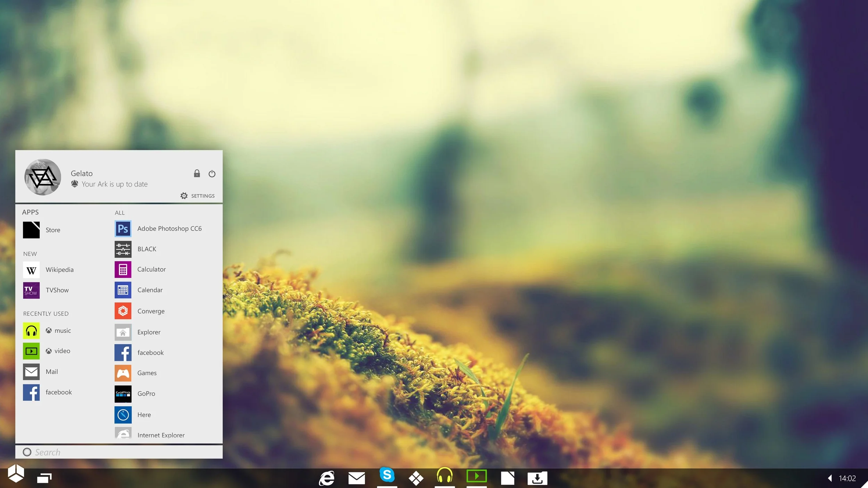868x488 pixels.
Task: Click the 'Wikipedia' label
Action: 59,270
